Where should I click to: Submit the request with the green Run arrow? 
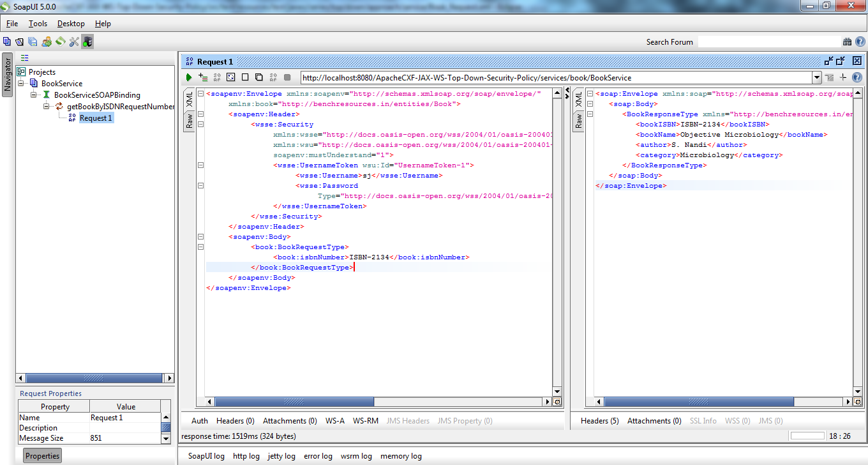tap(188, 77)
